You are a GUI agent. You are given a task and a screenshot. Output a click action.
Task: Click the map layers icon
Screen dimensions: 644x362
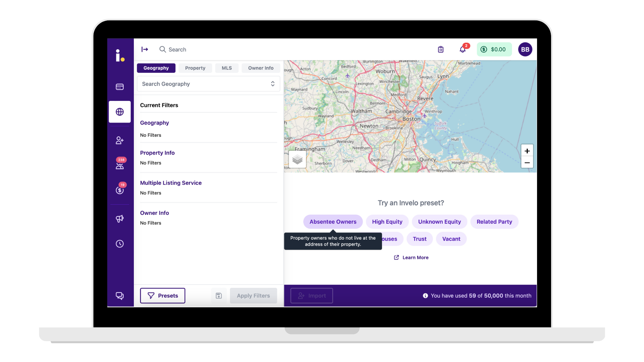tap(297, 160)
